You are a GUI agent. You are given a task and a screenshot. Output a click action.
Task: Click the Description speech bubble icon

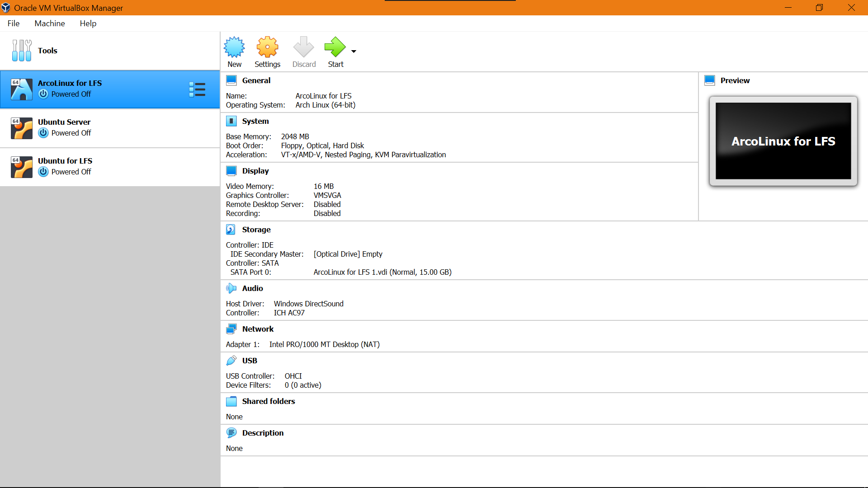231,433
